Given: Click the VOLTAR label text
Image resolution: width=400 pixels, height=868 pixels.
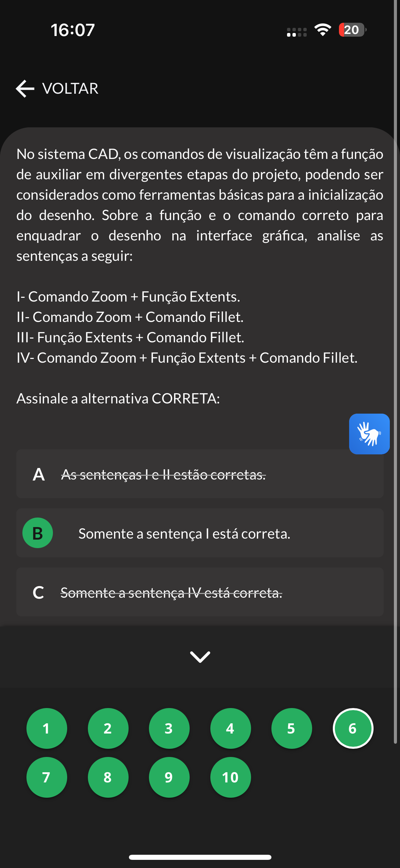Looking at the screenshot, I should (70, 89).
